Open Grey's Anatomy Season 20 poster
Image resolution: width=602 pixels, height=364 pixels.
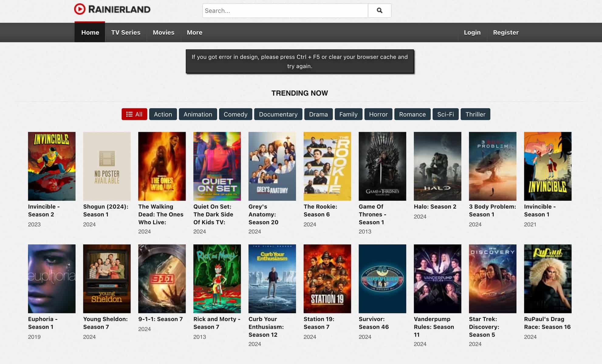(272, 166)
